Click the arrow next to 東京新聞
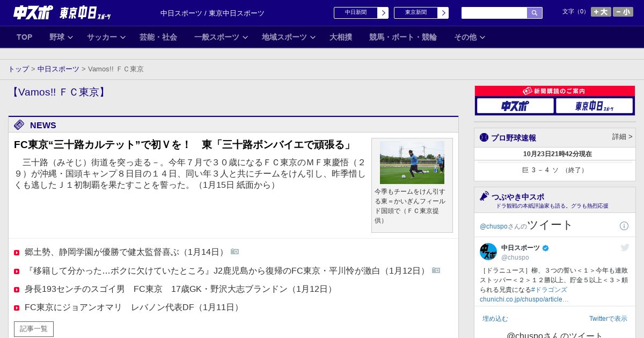Screen dimensions: 644x338 click(x=443, y=13)
